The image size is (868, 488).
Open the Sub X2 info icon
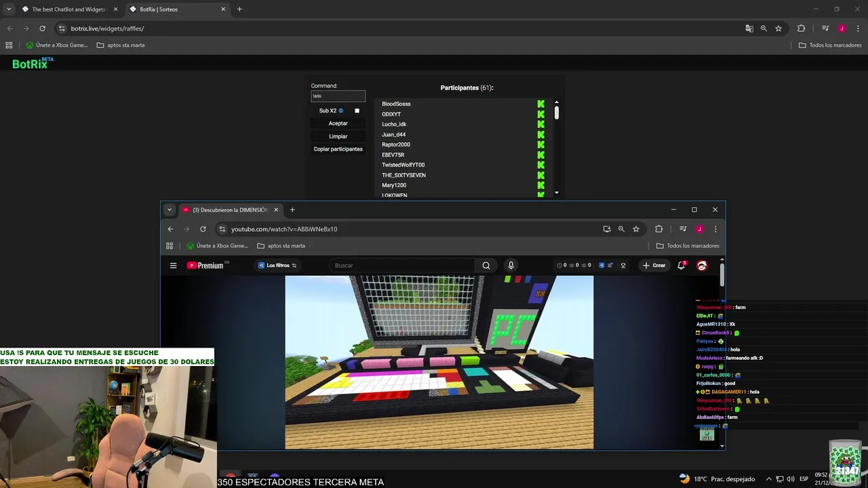(340, 110)
